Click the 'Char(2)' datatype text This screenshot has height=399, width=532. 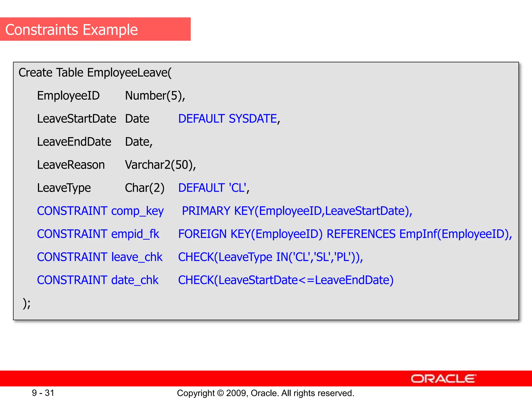pos(145,188)
